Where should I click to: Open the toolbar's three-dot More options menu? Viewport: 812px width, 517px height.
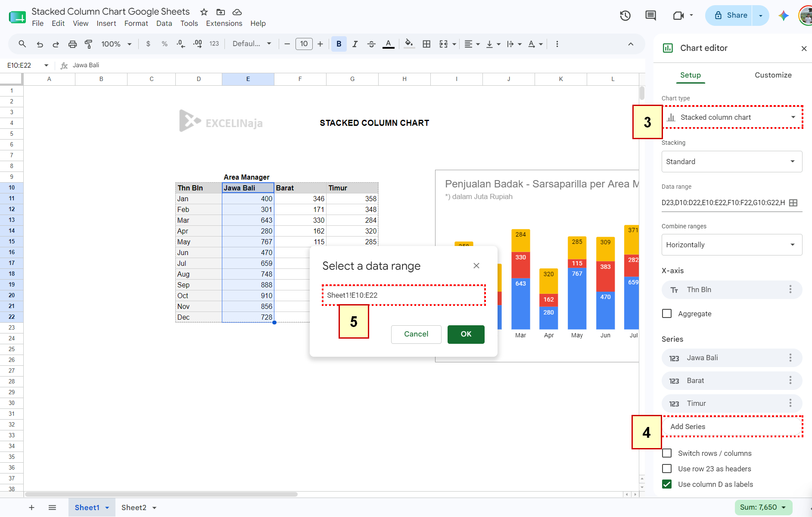(x=557, y=44)
